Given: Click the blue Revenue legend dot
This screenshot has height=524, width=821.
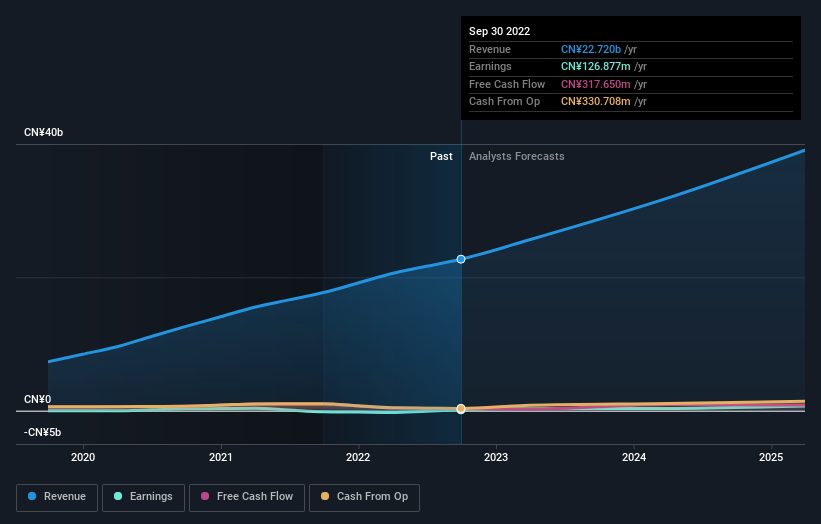Looking at the screenshot, I should [32, 496].
